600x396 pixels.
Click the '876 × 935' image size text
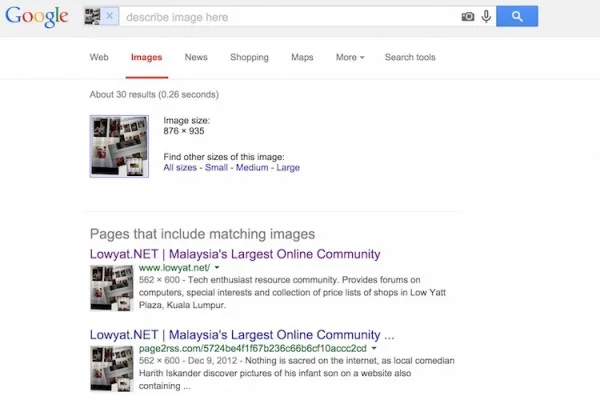(x=184, y=131)
